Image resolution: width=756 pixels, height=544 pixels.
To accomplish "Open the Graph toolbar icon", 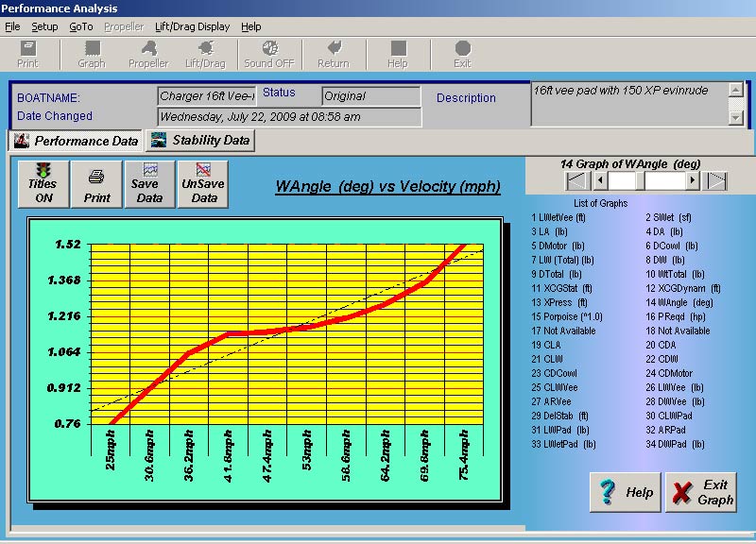I will [x=92, y=55].
